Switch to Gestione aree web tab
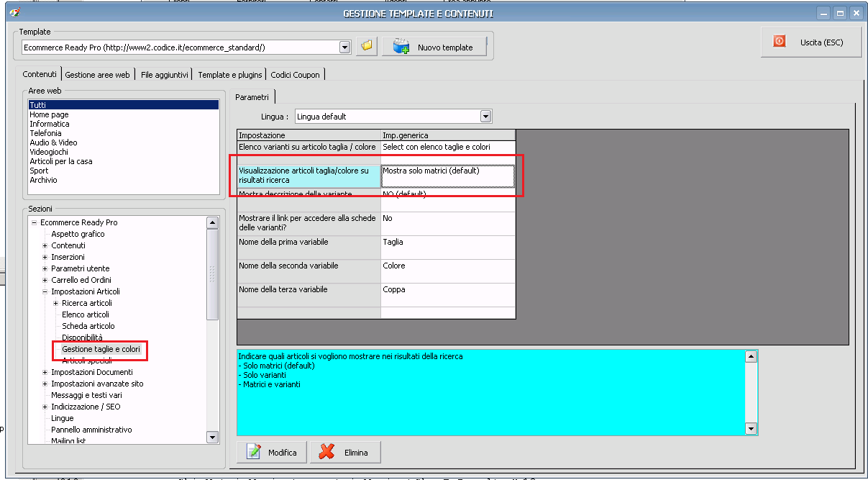This screenshot has width=868, height=480. (x=97, y=75)
